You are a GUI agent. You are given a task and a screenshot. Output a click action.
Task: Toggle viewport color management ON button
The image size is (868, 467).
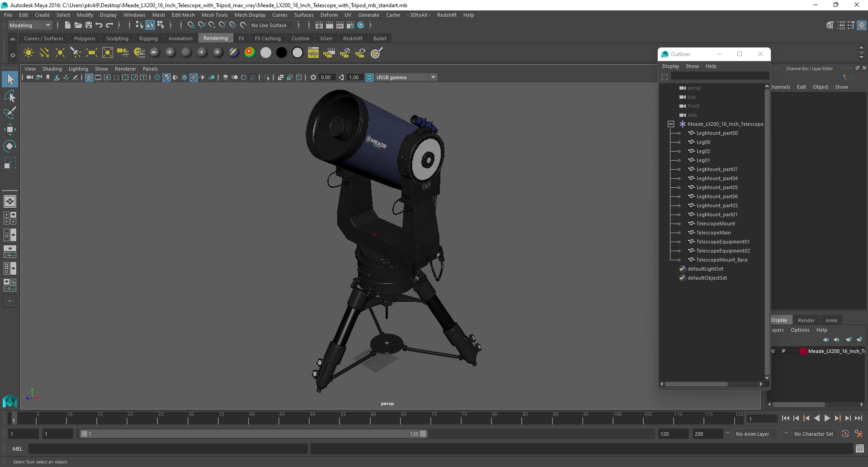[x=369, y=77]
